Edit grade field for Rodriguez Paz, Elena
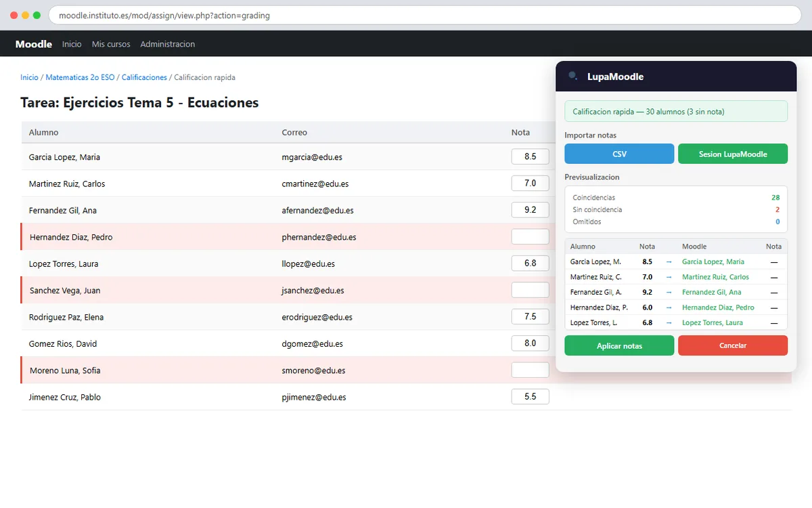812x508 pixels. point(530,316)
